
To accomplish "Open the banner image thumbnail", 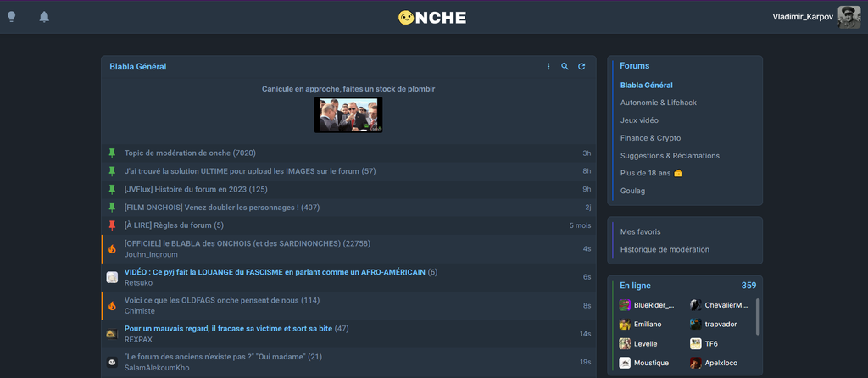I will (x=348, y=114).
